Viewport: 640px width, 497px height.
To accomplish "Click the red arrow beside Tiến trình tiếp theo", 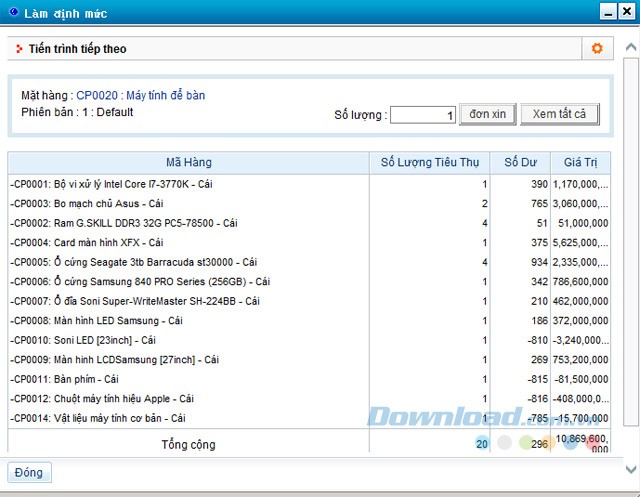I will tap(19, 49).
